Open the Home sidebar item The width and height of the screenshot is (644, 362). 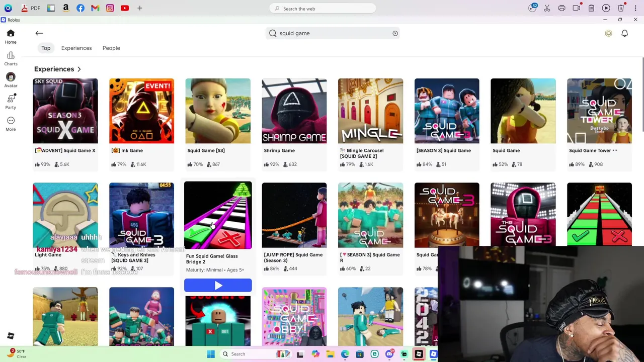coord(11,37)
